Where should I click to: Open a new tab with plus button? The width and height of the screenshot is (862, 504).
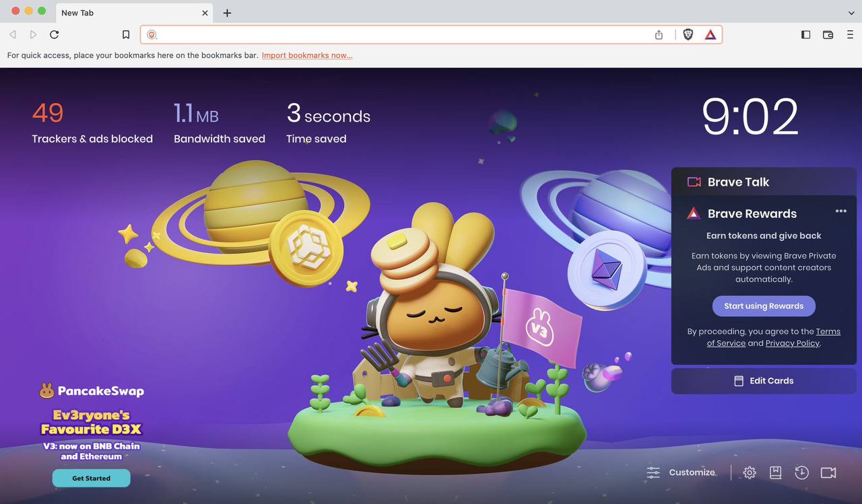[227, 13]
